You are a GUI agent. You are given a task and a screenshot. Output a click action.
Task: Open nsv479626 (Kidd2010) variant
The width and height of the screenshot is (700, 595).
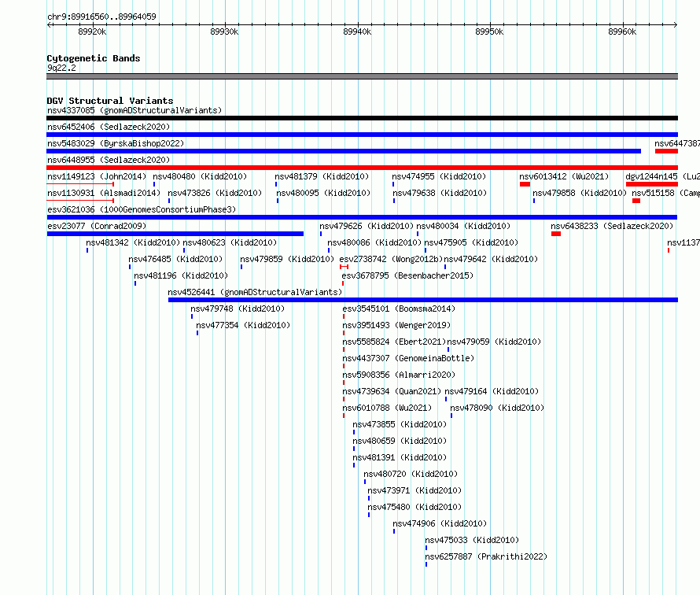(x=367, y=226)
